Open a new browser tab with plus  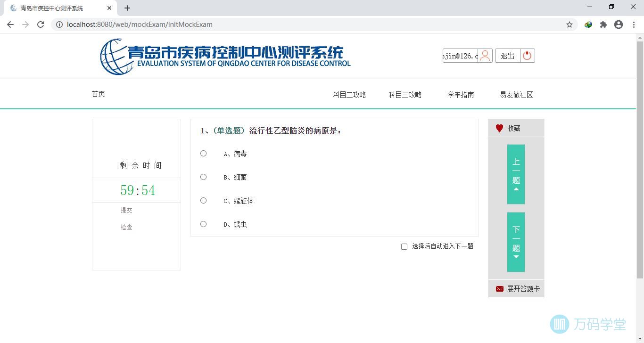point(127,8)
